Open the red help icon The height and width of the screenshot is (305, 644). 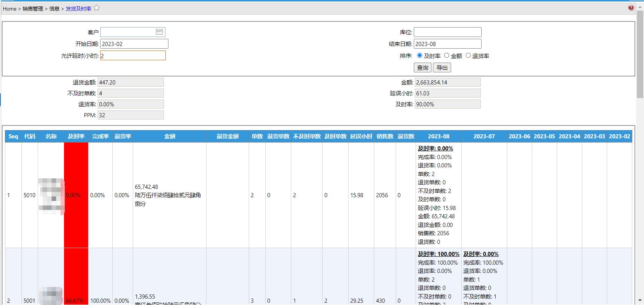[631, 8]
